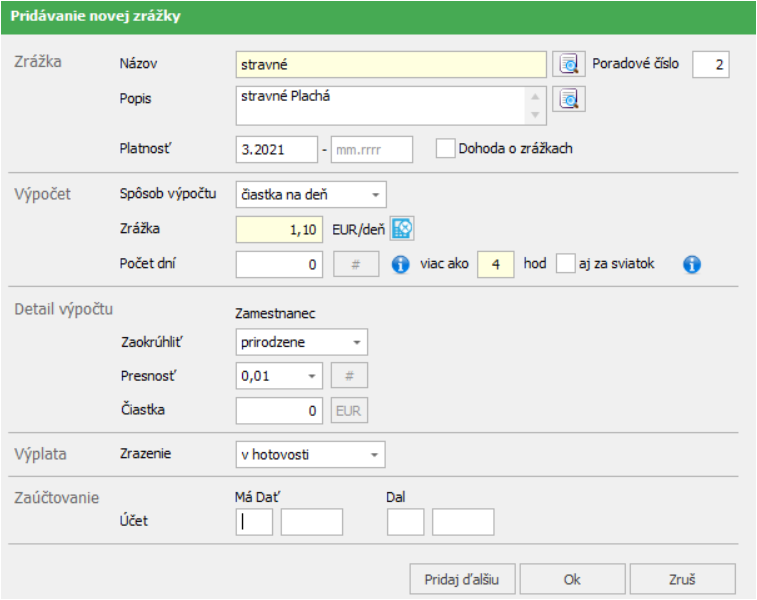Click viac ako hours field 4

[x=496, y=265]
